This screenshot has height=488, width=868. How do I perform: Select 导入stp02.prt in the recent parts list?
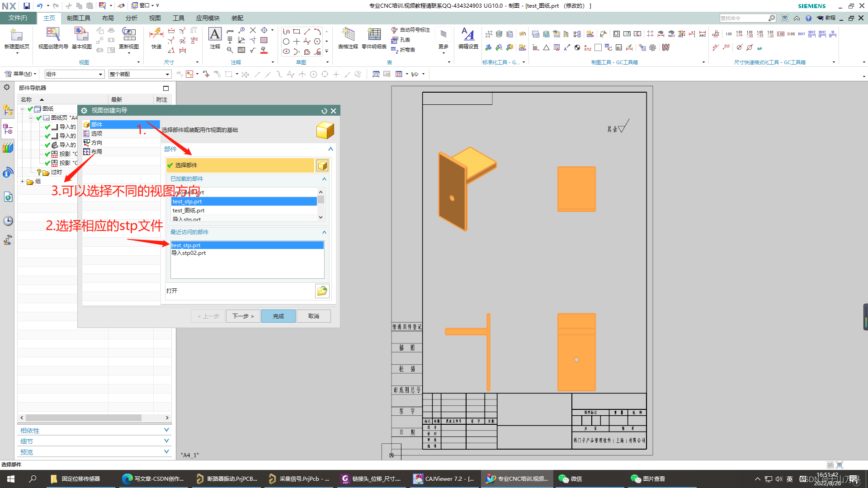(x=189, y=253)
